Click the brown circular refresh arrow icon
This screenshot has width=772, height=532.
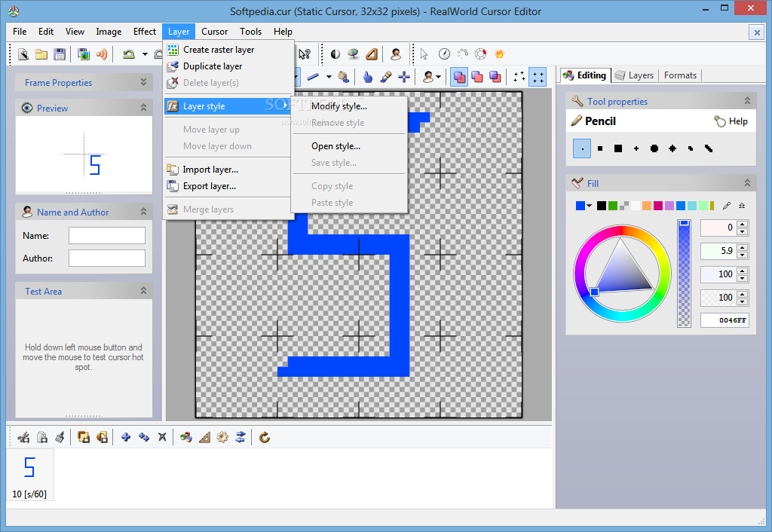click(265, 437)
